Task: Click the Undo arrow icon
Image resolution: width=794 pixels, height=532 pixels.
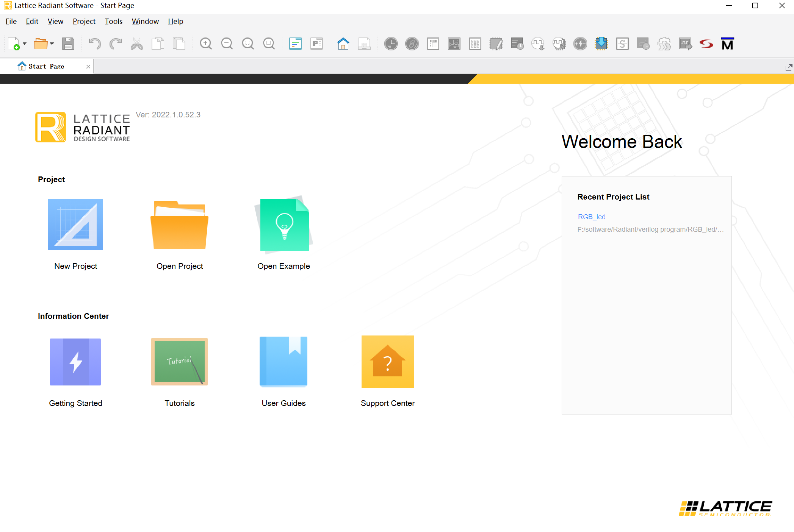Action: coord(95,44)
